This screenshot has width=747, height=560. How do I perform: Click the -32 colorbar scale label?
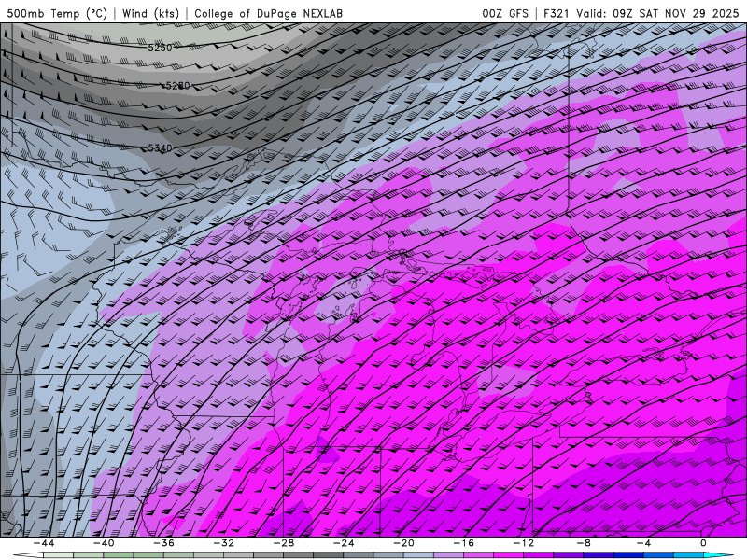[224, 543]
